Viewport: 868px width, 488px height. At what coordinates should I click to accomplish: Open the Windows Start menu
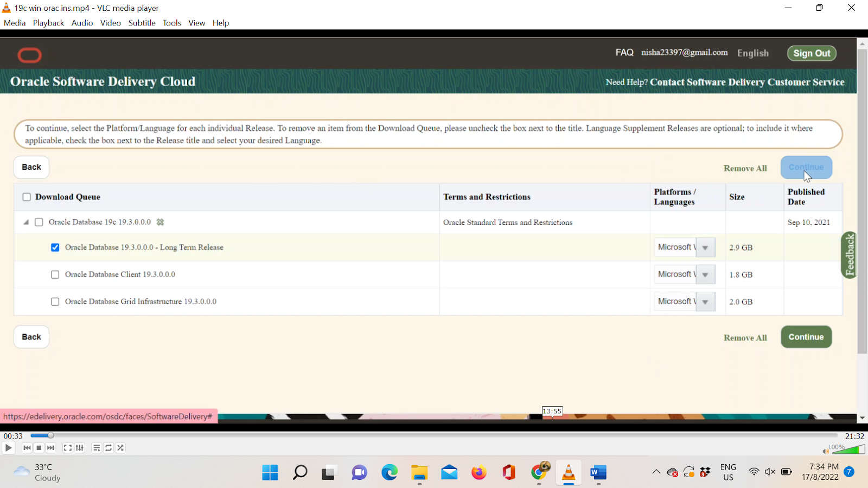pyautogui.click(x=270, y=472)
